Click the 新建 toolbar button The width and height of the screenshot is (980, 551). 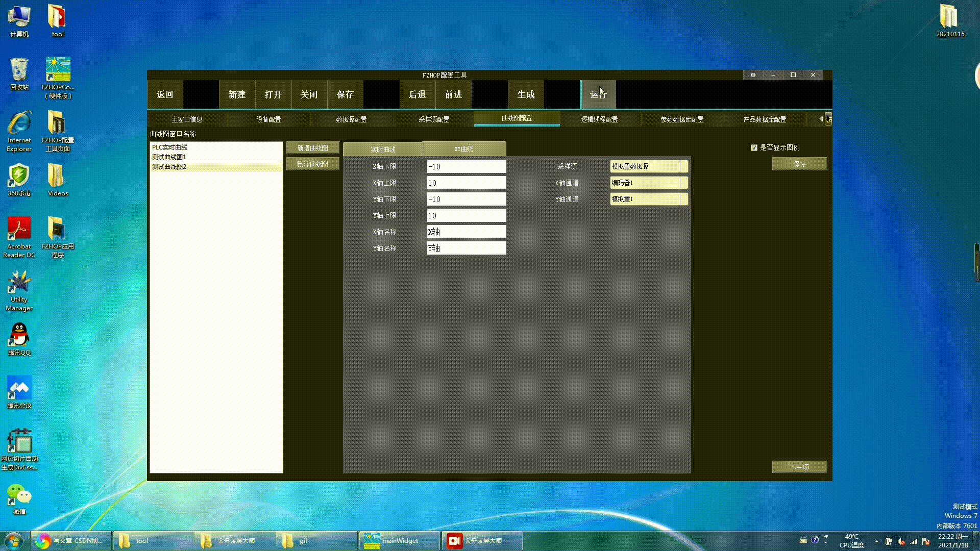[x=237, y=94]
